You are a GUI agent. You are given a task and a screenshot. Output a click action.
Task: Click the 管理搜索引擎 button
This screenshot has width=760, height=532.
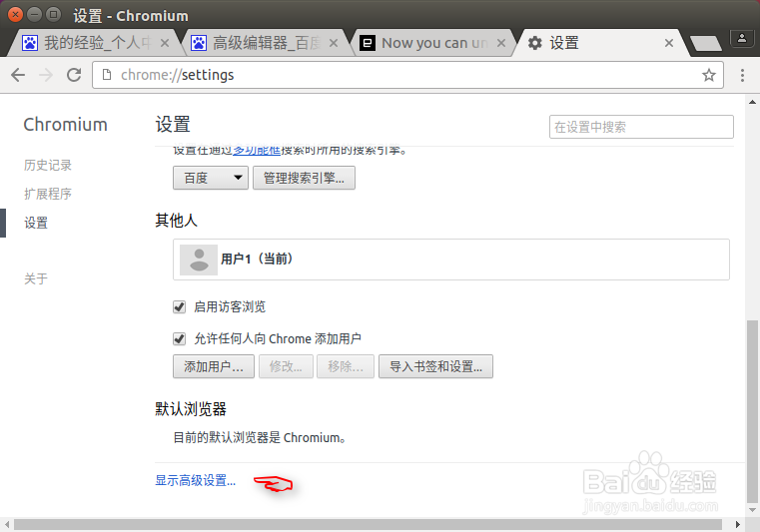tap(304, 178)
